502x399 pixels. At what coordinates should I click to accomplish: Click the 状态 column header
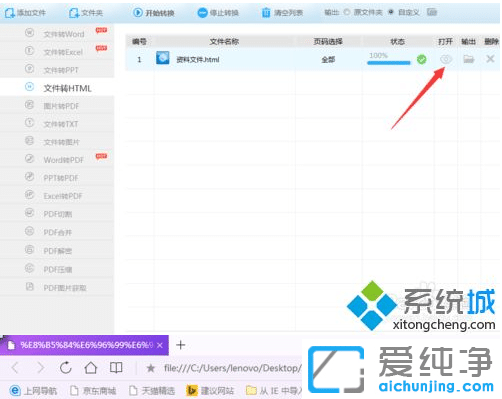(x=397, y=41)
